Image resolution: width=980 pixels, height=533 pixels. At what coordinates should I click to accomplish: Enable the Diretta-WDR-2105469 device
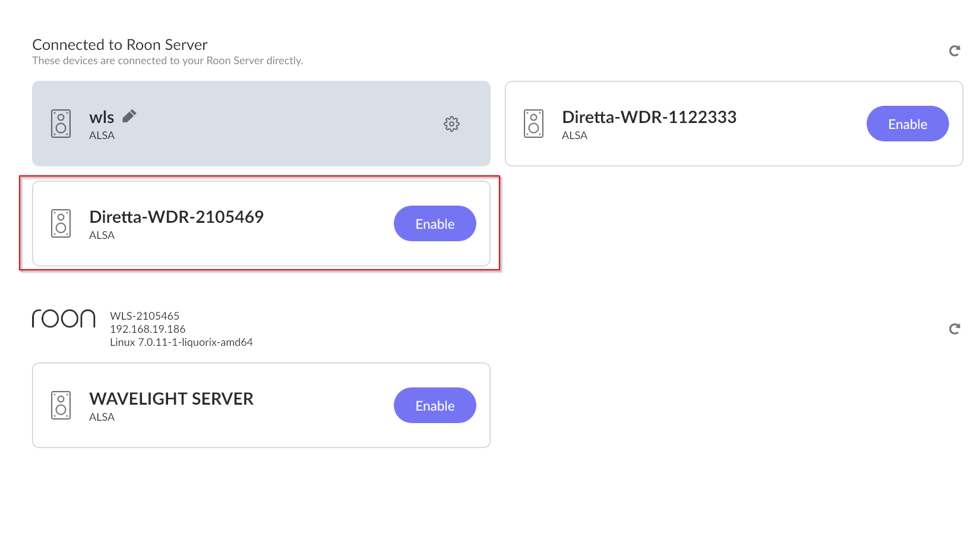(x=435, y=223)
